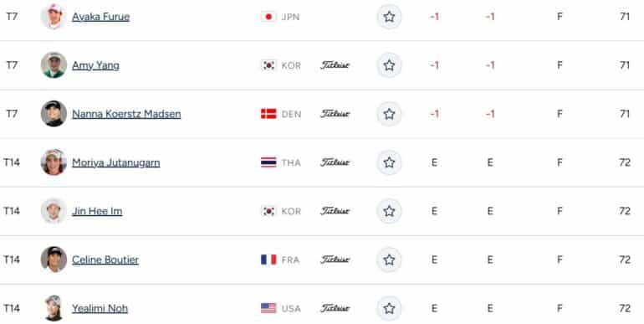Viewport: 644px width, 324px height.
Task: Click Yealimi Noh's round score of 72
Action: click(x=625, y=308)
